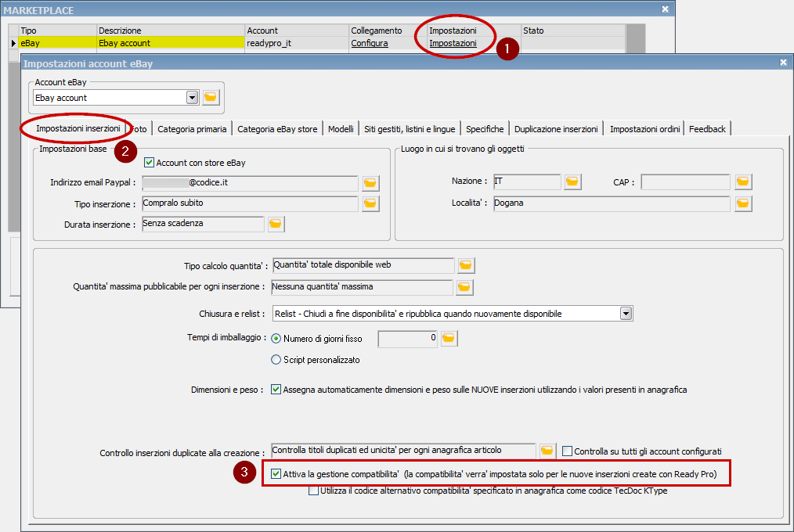Select Numero di giorni fisso radio button
This screenshot has height=532, width=794.
[x=276, y=338]
